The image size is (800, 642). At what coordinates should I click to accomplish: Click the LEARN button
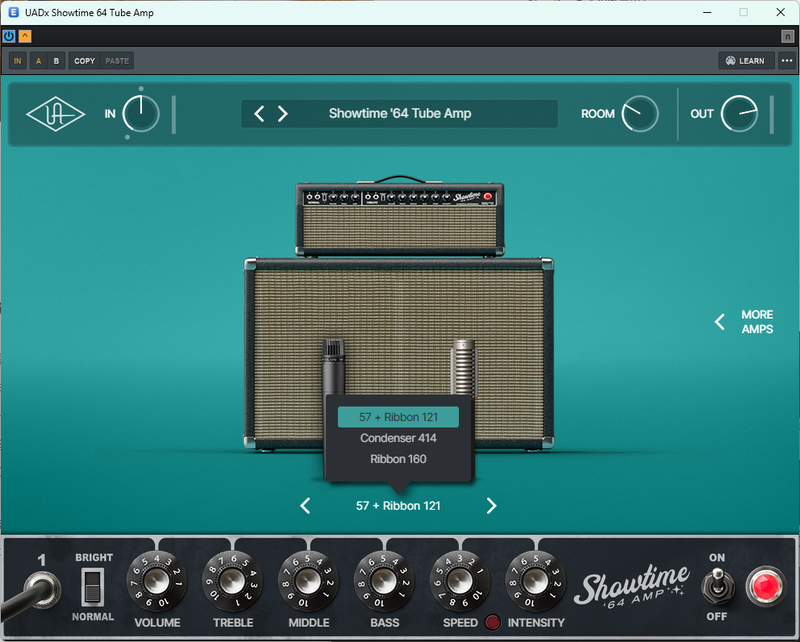(x=746, y=61)
